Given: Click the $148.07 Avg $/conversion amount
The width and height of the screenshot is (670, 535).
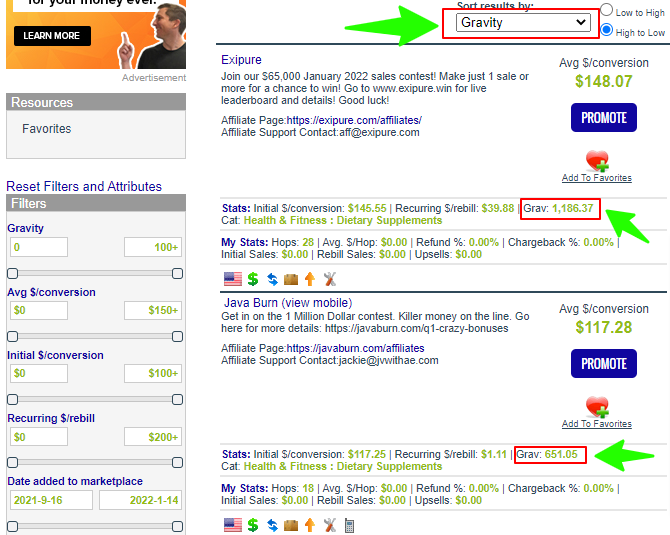Looking at the screenshot, I should point(604,81).
